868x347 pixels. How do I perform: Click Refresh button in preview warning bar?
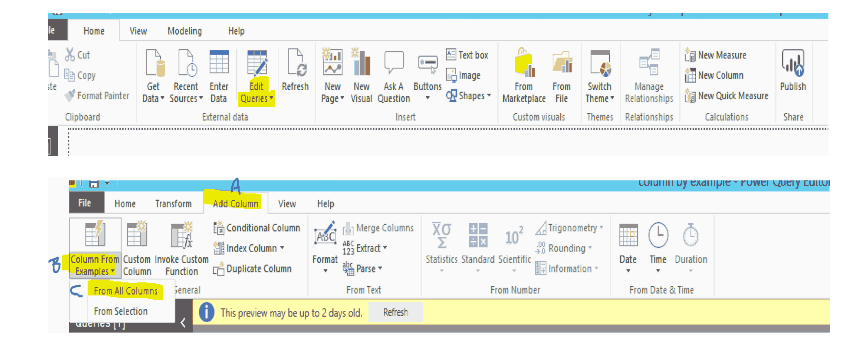point(395,312)
